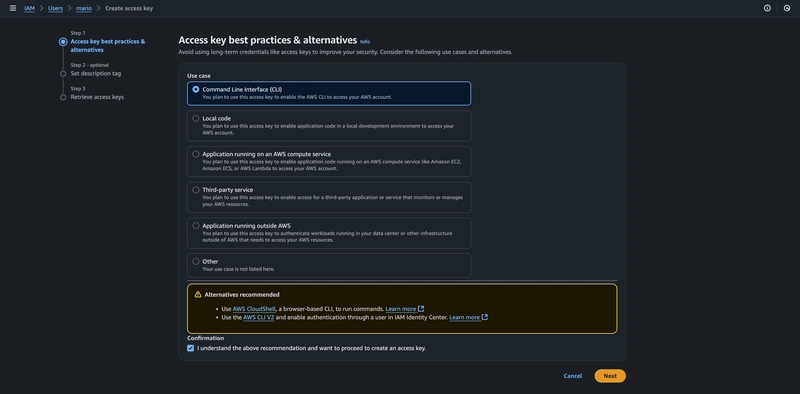Go to IAM breadcrumb link

tap(30, 8)
